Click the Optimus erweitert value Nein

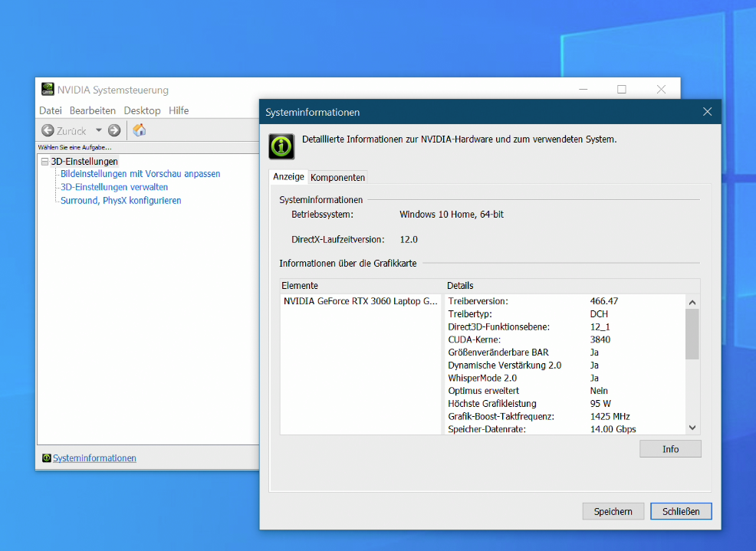click(x=599, y=391)
